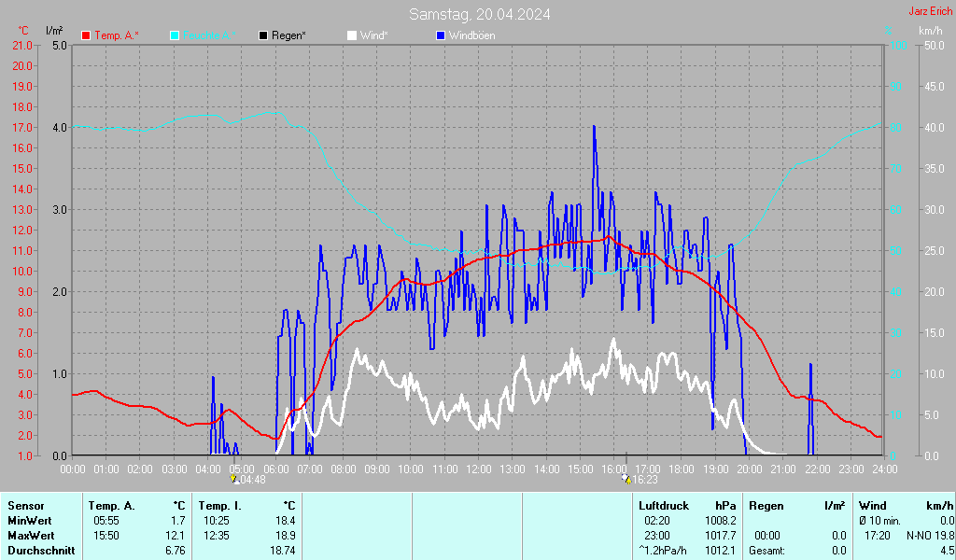Click the '15:50' maximum time cell
Image resolution: width=956 pixels, height=560 pixels.
tap(106, 536)
